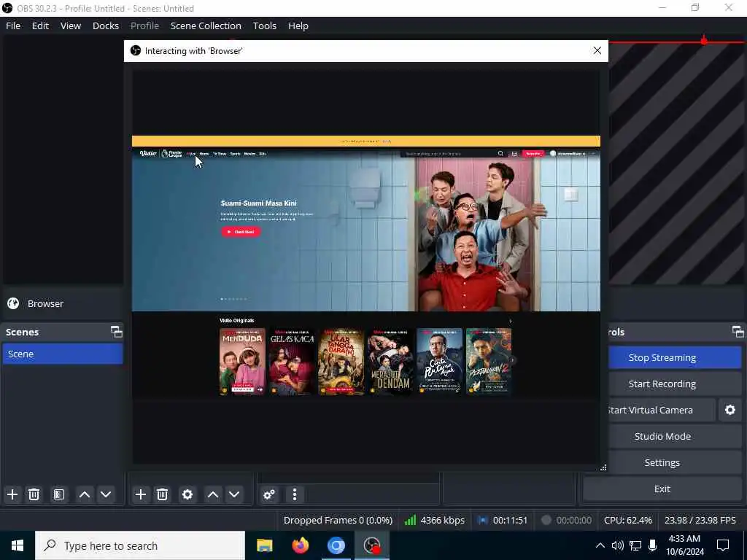This screenshot has height=560, width=747.
Task: Open Merajut Dendam poster thumbnail
Action: point(390,362)
